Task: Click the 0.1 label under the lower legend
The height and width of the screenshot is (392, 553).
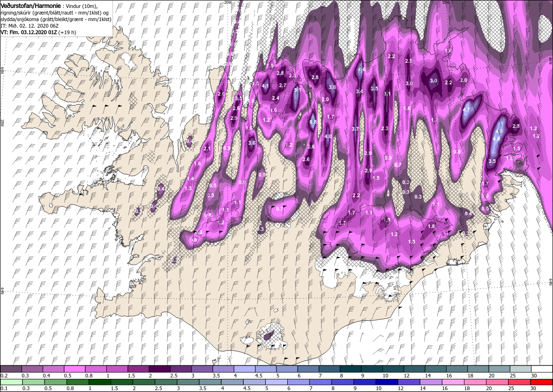Action: coord(3,388)
